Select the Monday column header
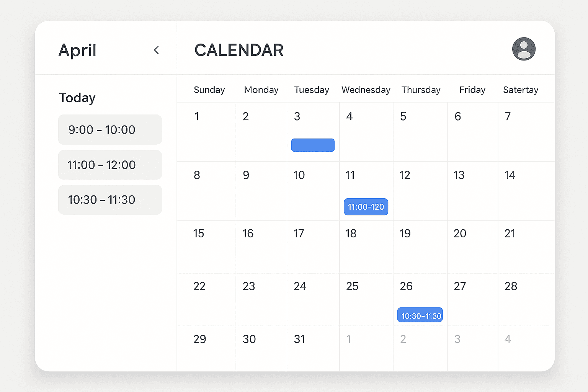 261,90
